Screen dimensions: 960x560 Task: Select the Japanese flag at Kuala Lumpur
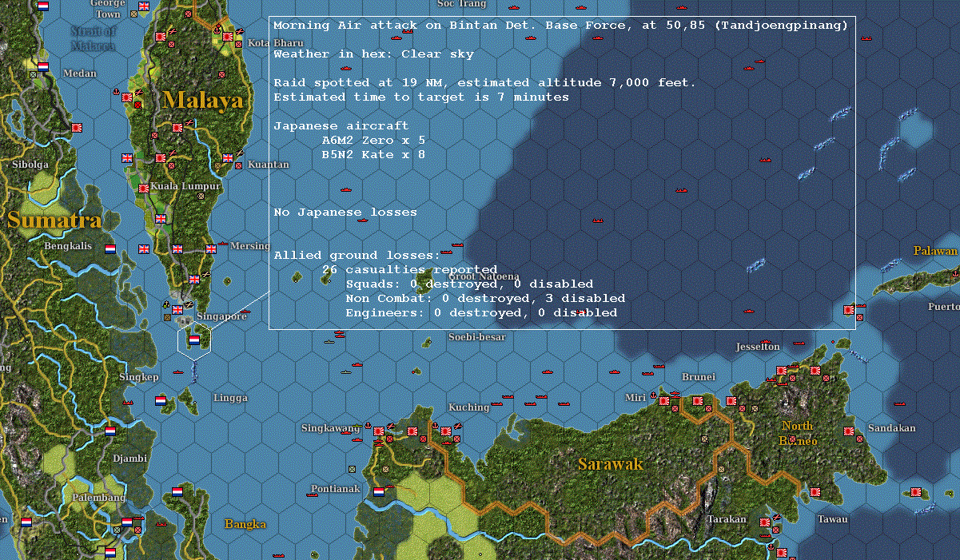[144, 189]
